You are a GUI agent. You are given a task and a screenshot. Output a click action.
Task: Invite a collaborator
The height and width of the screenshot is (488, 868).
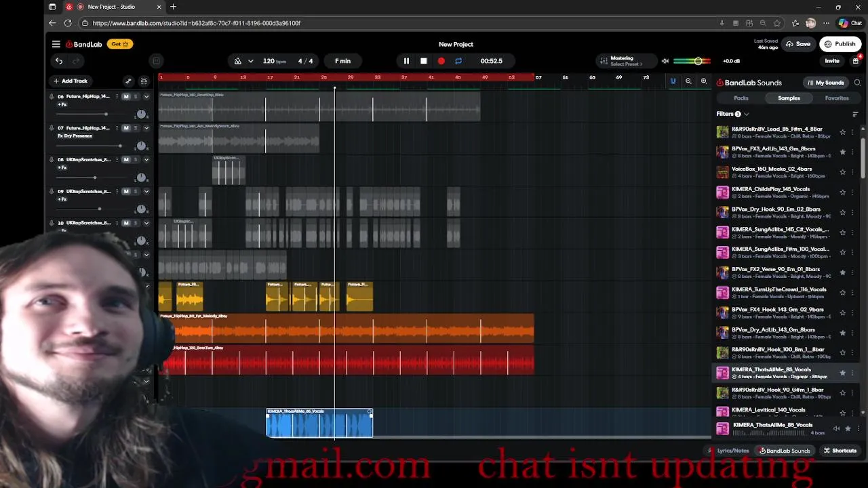click(832, 61)
